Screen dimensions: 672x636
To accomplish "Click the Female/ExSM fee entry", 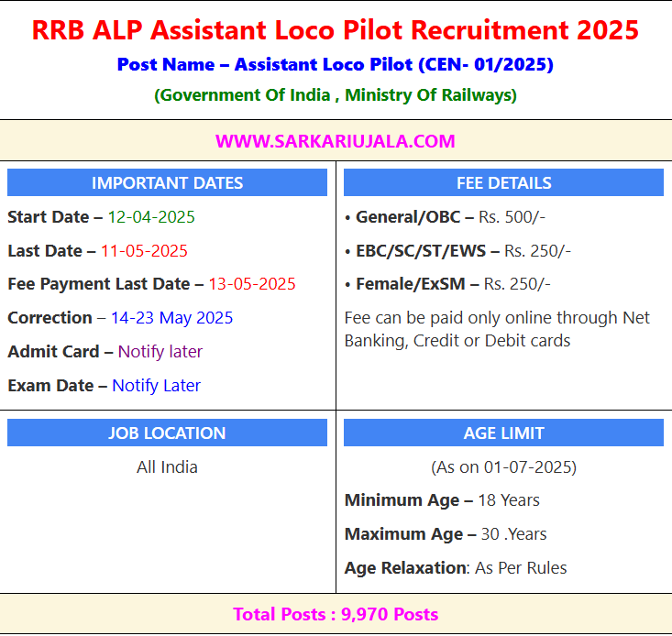I will 447,284.
